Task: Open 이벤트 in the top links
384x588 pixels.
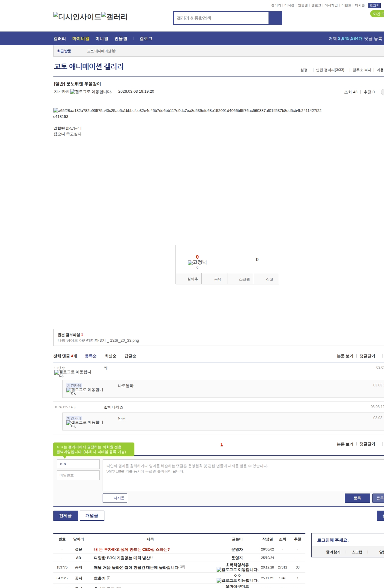Action: pos(346,5)
